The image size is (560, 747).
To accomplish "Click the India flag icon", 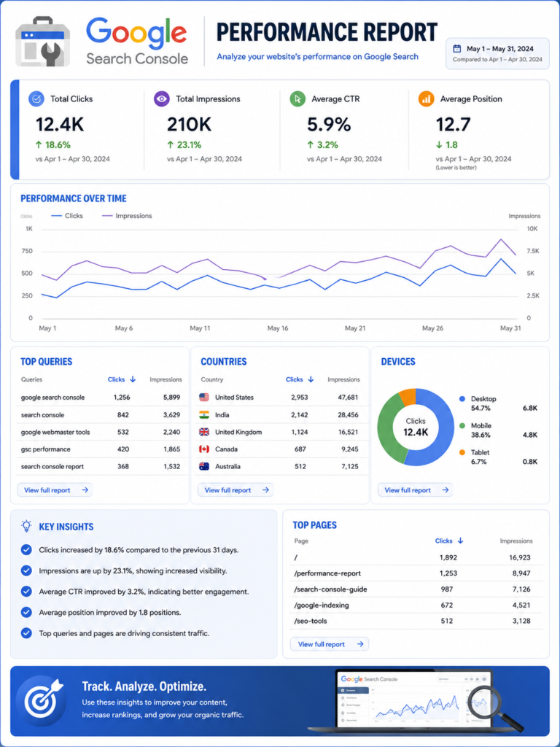I will [204, 415].
